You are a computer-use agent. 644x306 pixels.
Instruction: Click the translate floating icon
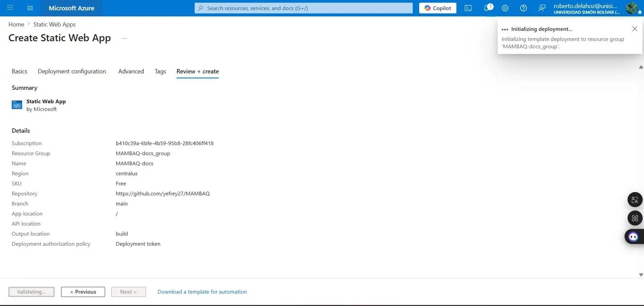(x=635, y=200)
